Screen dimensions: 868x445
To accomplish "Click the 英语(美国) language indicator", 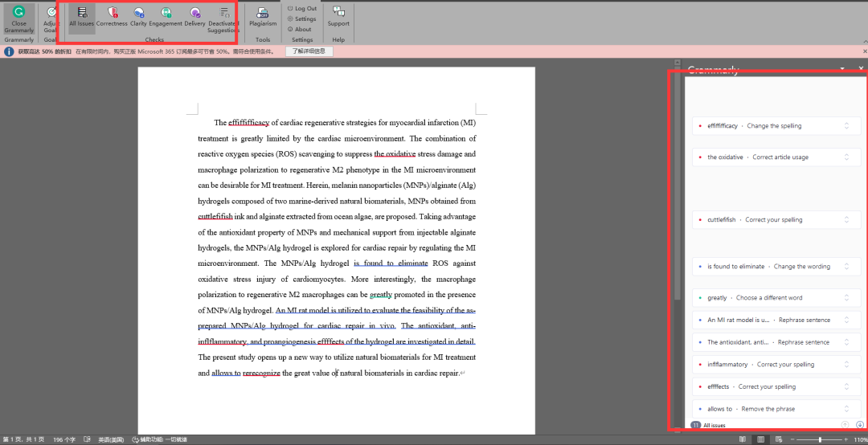I will (x=111, y=439).
